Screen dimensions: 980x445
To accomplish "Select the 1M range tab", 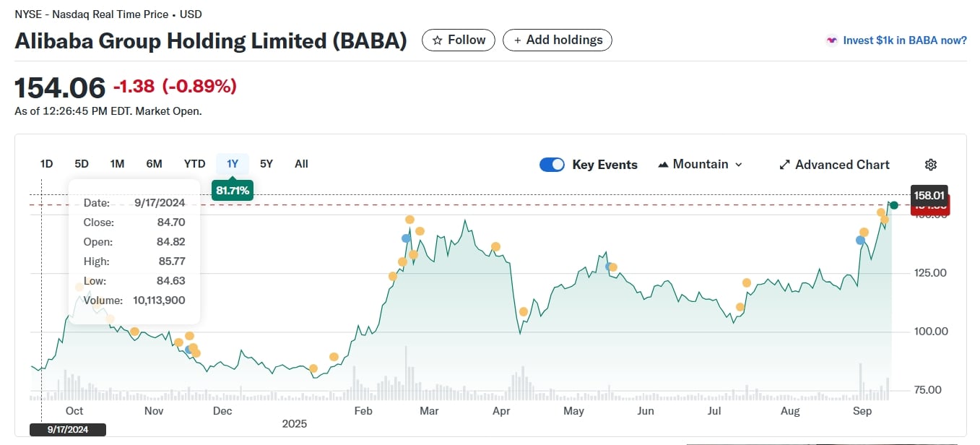I will pyautogui.click(x=117, y=164).
